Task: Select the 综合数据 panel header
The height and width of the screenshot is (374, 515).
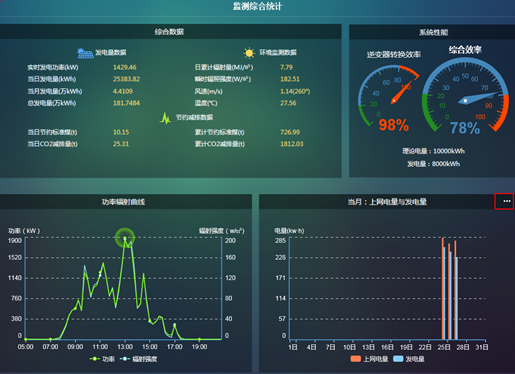Action: pos(170,32)
